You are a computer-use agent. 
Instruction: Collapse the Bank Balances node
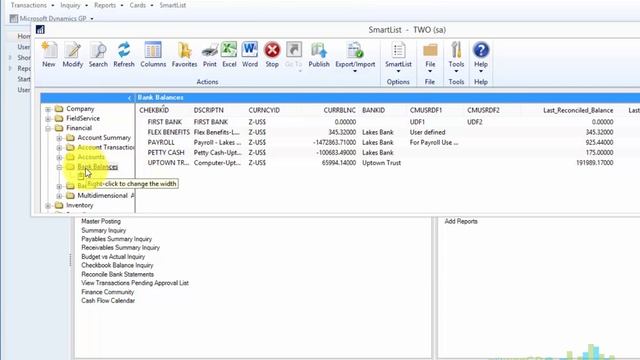tap(60, 167)
